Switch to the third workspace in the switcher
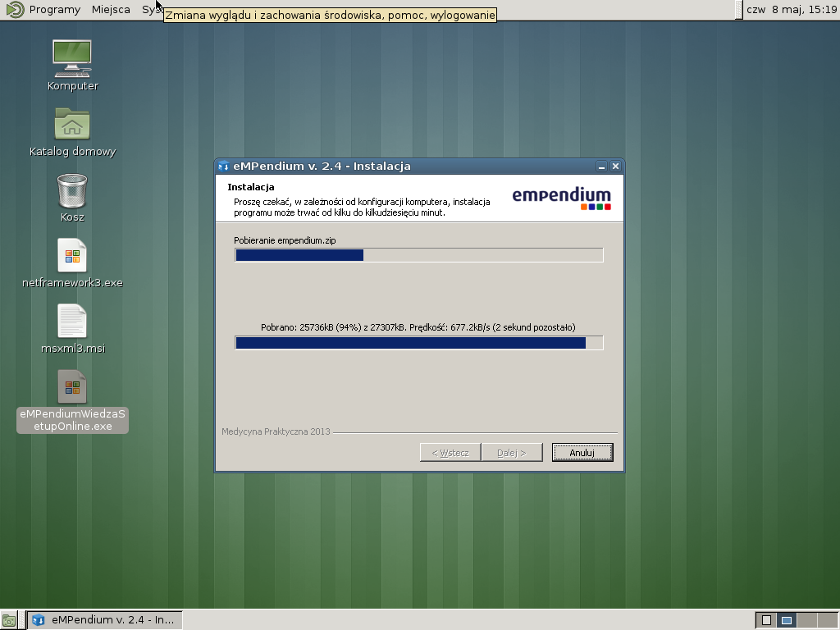 [807, 620]
